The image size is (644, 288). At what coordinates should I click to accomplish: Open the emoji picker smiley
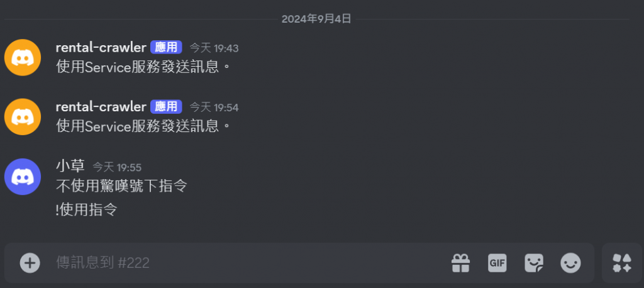point(571,263)
